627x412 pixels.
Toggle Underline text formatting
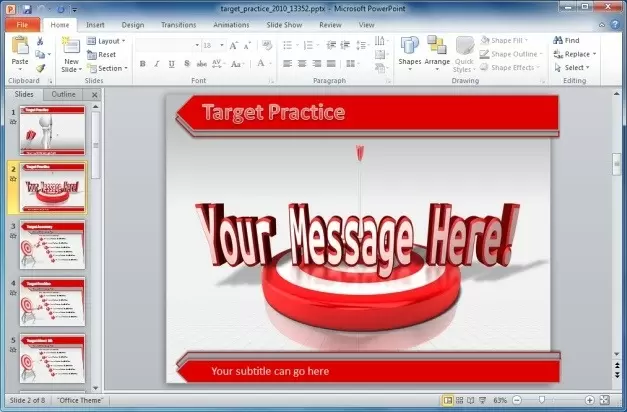point(171,63)
